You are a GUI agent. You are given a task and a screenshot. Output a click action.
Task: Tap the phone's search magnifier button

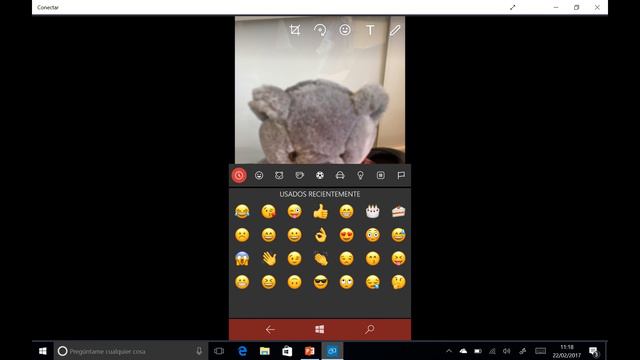(x=370, y=329)
